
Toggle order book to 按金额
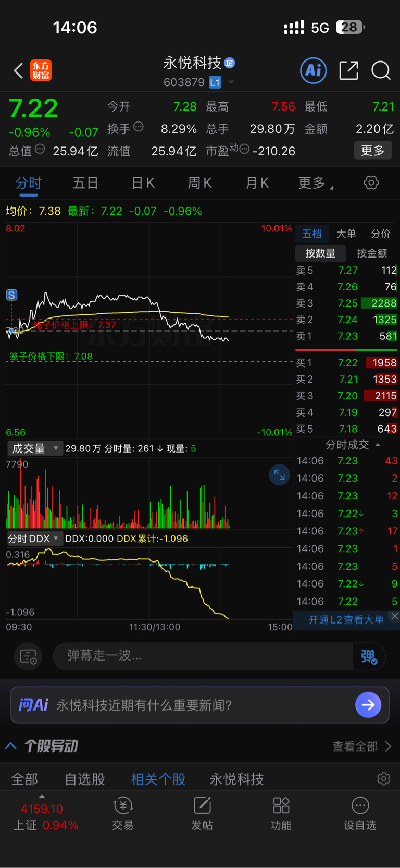372,253
